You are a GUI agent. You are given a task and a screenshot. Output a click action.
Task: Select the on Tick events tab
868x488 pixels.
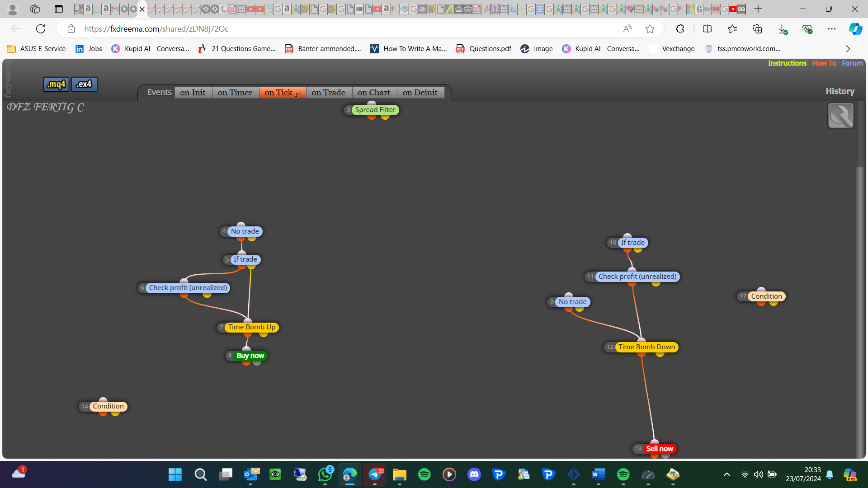tap(283, 93)
